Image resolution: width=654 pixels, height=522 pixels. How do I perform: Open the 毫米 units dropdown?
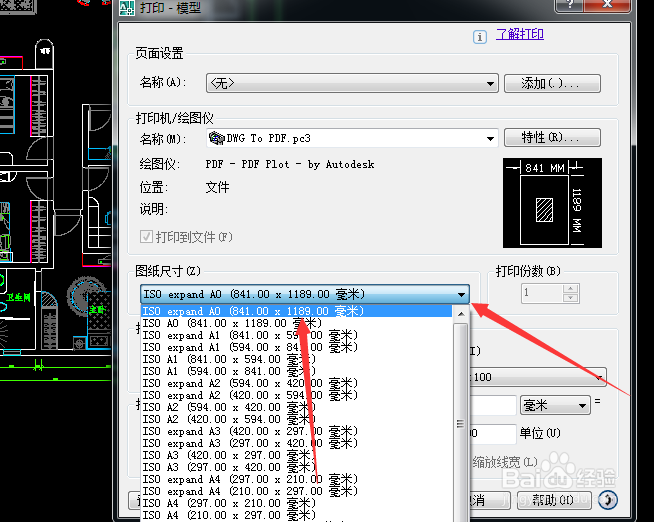555,405
